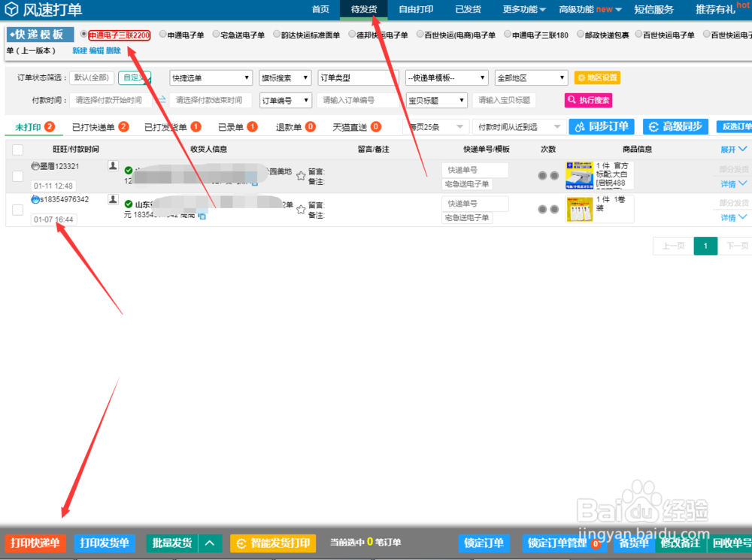Click the 风速打单 logo icon
Image resolution: width=752 pixels, height=560 pixels.
11,8
